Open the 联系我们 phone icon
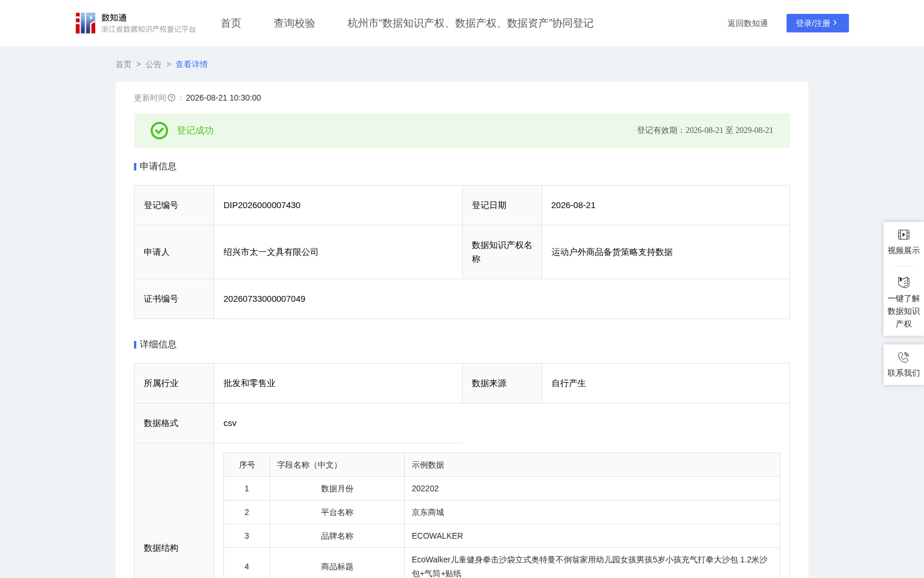The image size is (924, 578). tap(904, 357)
